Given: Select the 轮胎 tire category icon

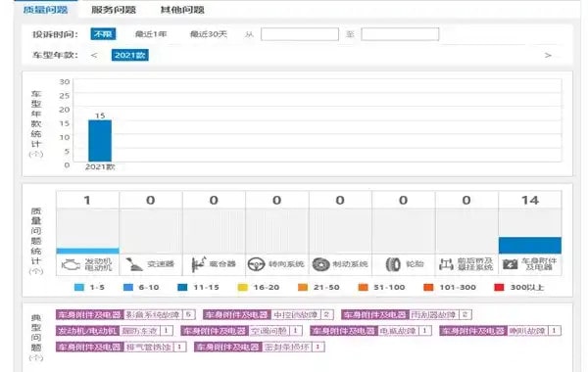Looking at the screenshot, I should coord(393,264).
